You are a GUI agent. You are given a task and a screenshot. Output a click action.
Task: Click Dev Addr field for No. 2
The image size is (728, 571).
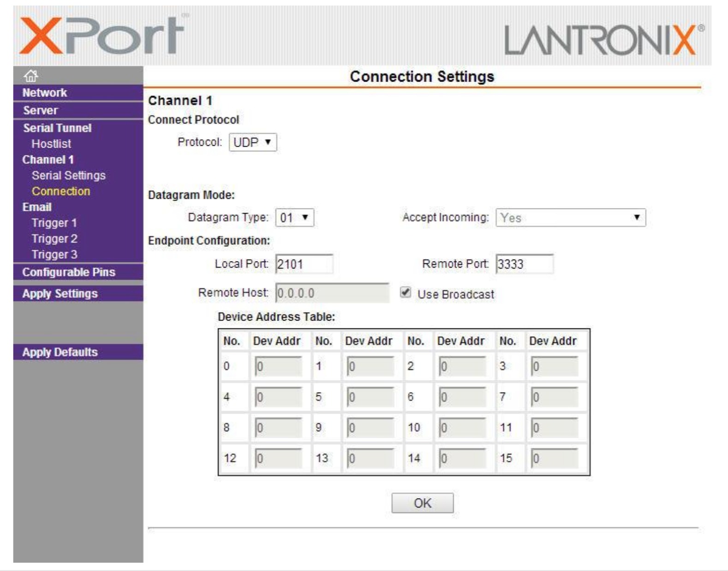tap(462, 367)
